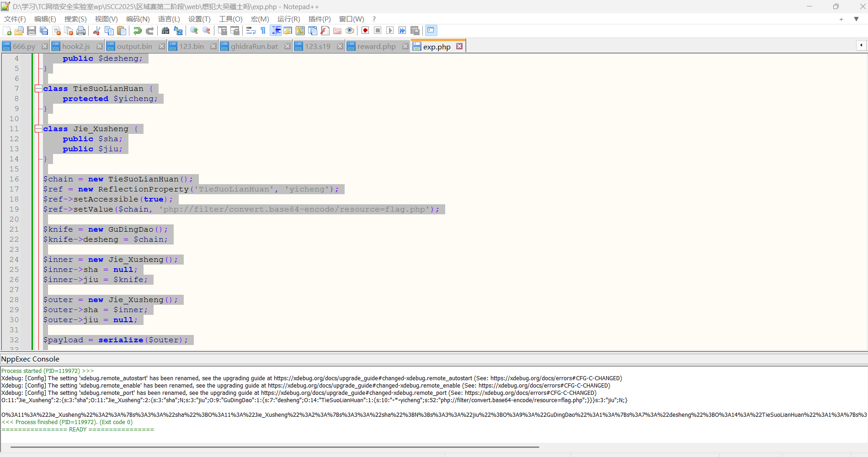Open a file with the folder icon
Viewport: 868px width, 457px height.
click(19, 31)
